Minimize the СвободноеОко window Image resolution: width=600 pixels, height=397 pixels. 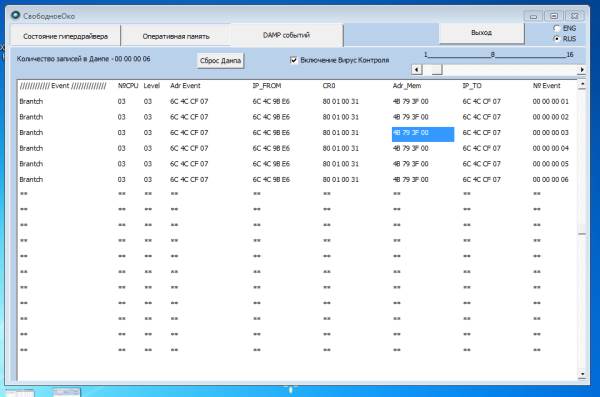(533, 16)
